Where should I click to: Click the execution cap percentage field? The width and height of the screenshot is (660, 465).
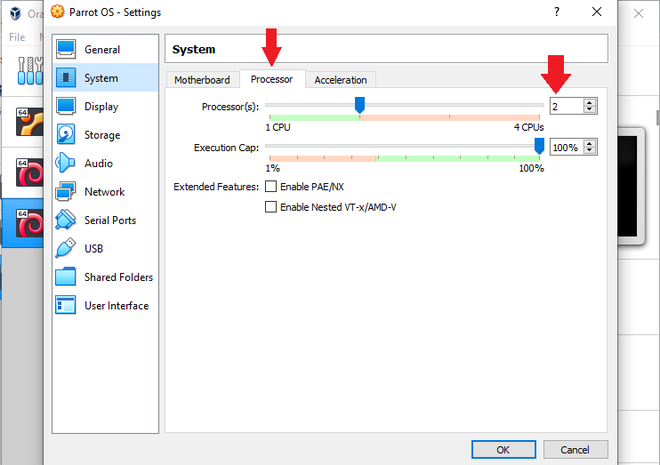tap(567, 148)
